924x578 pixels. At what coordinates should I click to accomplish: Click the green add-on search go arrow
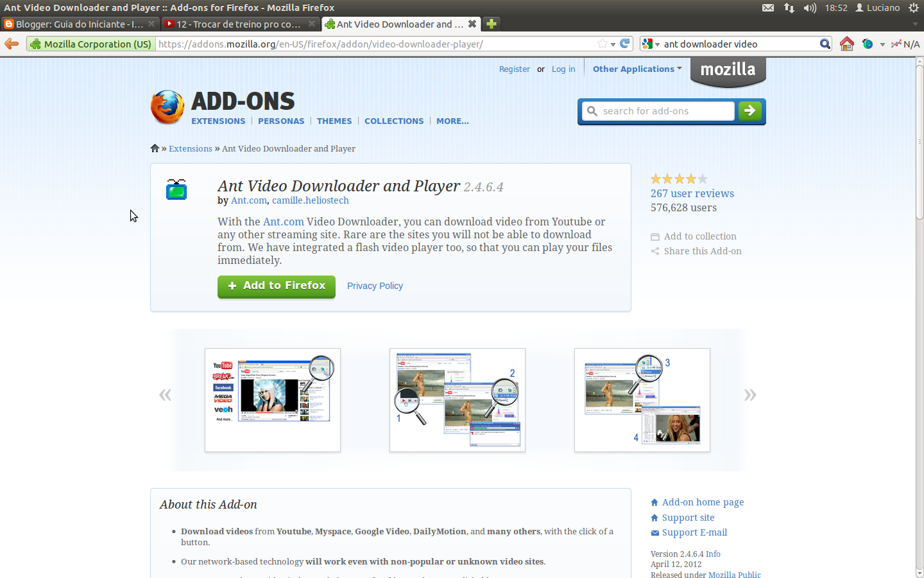(x=750, y=111)
